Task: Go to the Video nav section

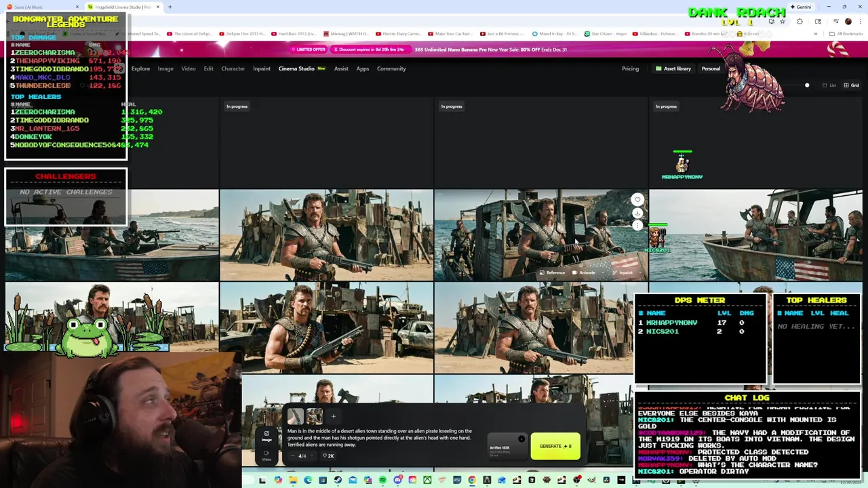Action: [189, 68]
